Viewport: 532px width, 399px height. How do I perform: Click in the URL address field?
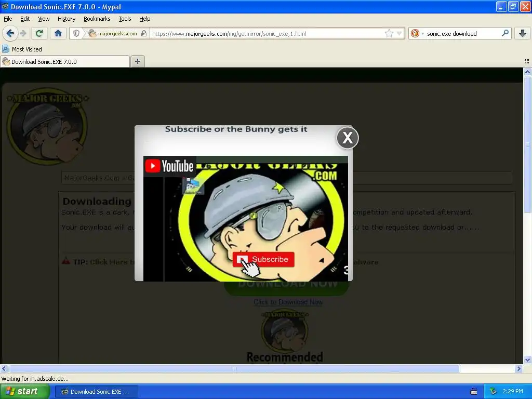pyautogui.click(x=267, y=33)
